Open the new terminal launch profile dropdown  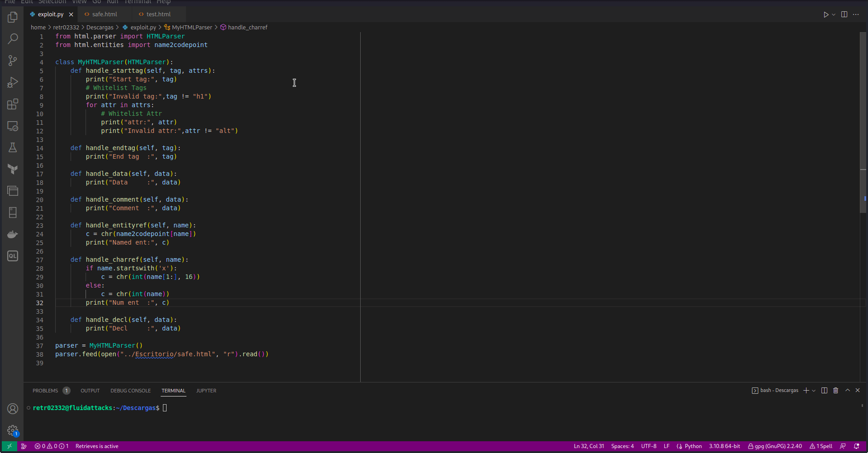pos(814,391)
